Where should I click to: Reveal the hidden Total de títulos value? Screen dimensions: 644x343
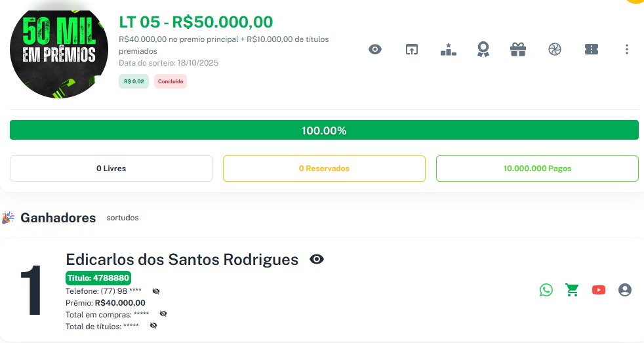click(x=153, y=325)
